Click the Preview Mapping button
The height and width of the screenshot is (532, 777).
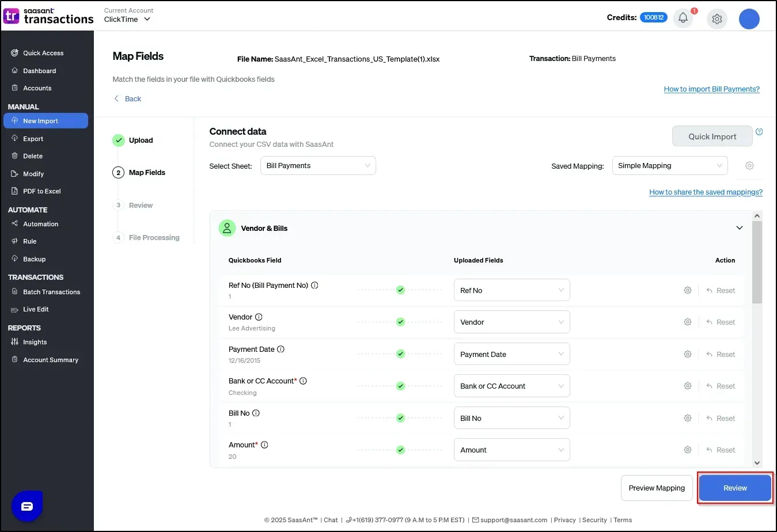click(x=657, y=488)
